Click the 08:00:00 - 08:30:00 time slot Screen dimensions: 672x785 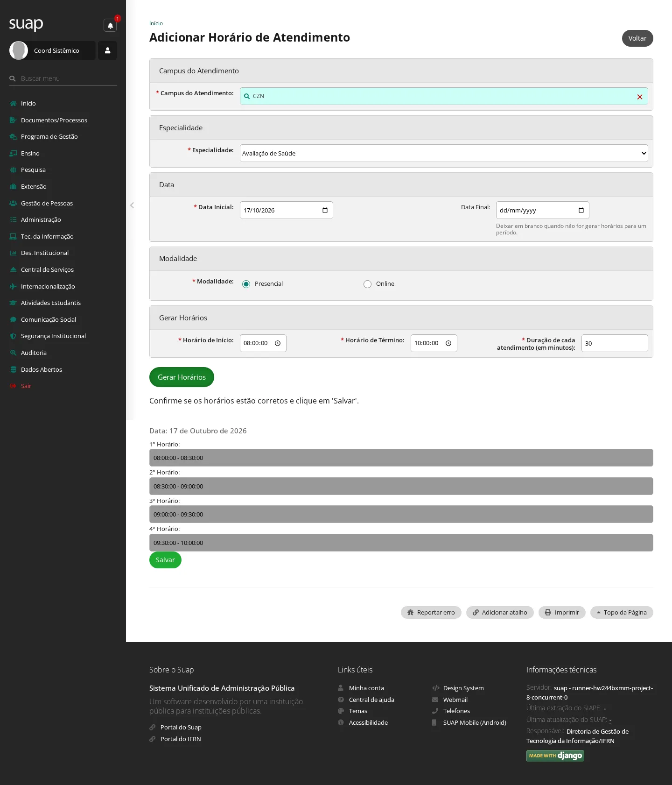pyautogui.click(x=401, y=458)
